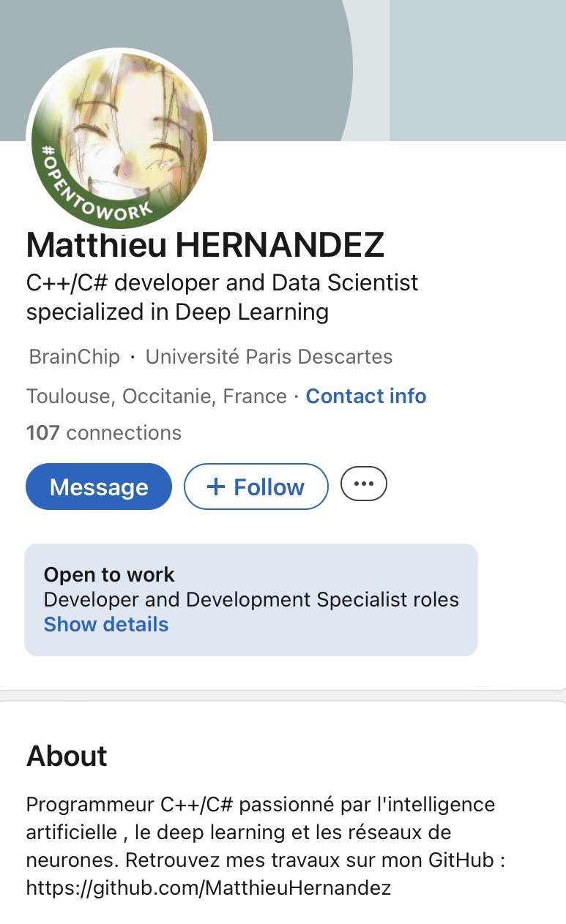Open the github.com/MatthieuHernandez URL

[x=209, y=889]
